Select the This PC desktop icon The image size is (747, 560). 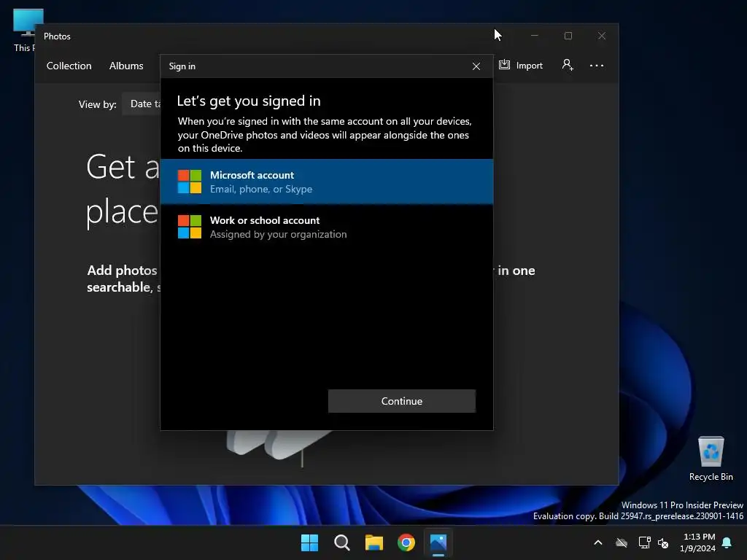tap(24, 31)
